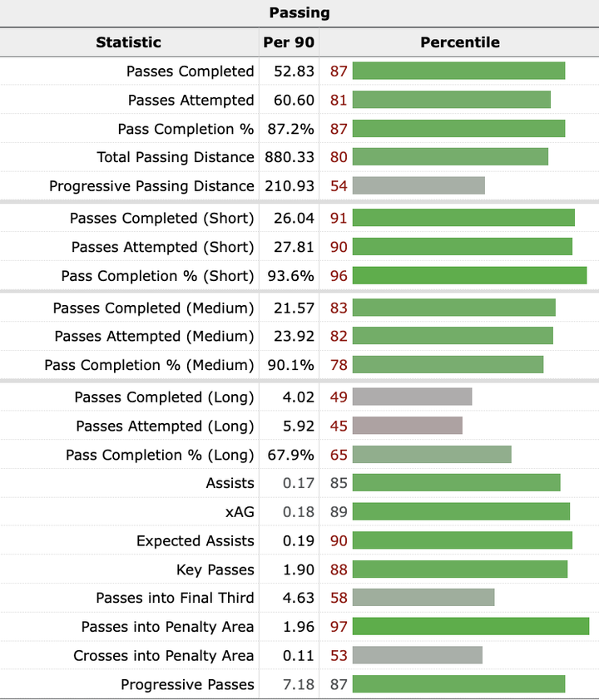Click the Passes into Penalty Area bar
The image size is (599, 700).
pyautogui.click(x=470, y=627)
